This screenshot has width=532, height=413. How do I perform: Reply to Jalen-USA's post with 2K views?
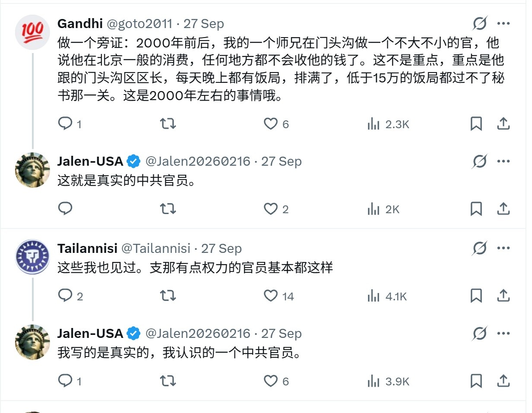(65, 209)
